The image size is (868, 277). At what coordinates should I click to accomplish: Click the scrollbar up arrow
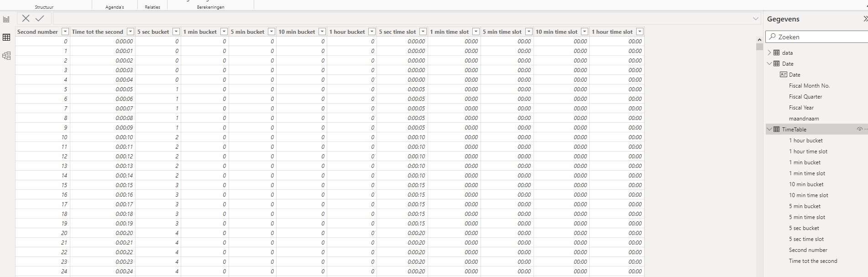tap(759, 40)
